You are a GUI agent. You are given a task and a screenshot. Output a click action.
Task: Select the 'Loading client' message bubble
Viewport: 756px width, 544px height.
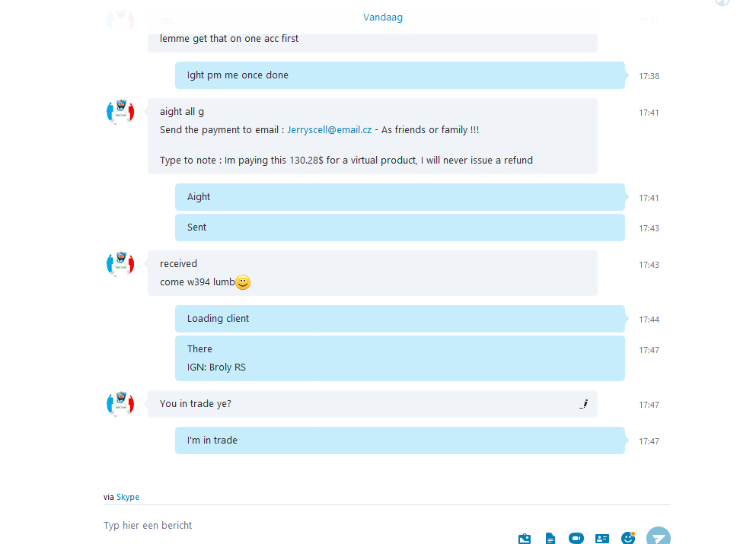coord(400,319)
